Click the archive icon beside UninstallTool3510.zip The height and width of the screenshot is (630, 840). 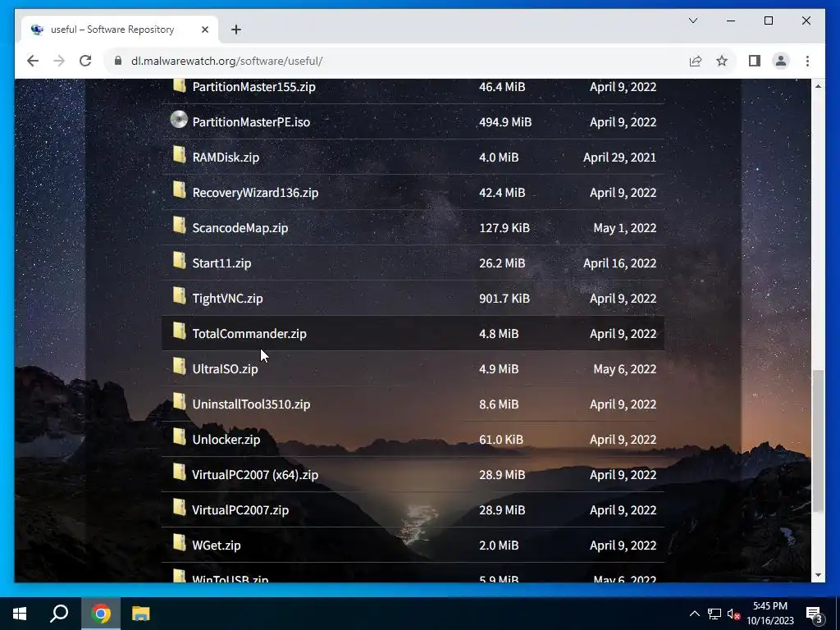point(180,402)
